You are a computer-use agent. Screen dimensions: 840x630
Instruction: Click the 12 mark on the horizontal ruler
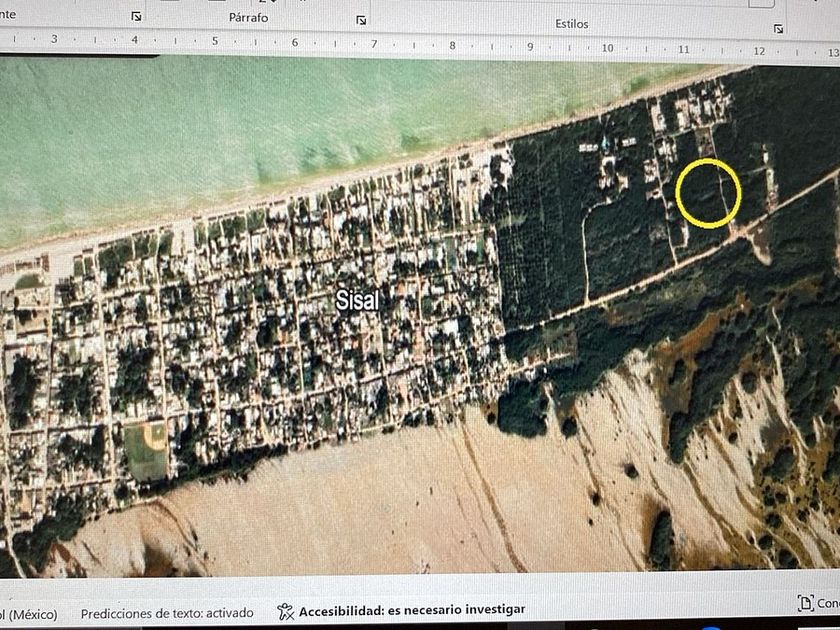[759, 50]
